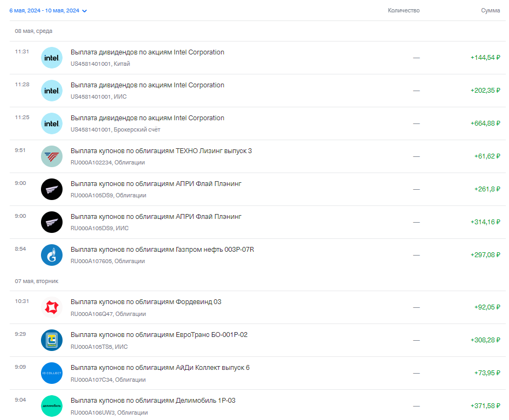The image size is (509, 420).
Task: Click the АПРИ logo in the ИИС row
Action: [x=52, y=222]
